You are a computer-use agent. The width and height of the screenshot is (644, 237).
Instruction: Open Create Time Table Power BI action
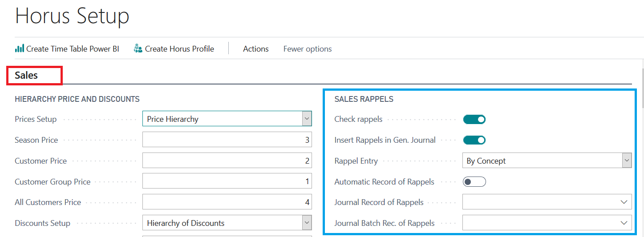click(67, 49)
